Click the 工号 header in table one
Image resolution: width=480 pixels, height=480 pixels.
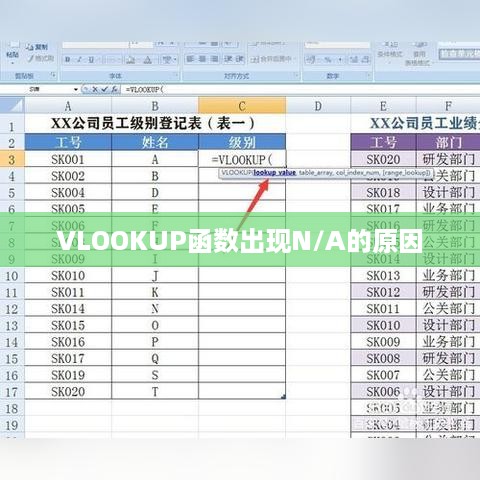68,142
